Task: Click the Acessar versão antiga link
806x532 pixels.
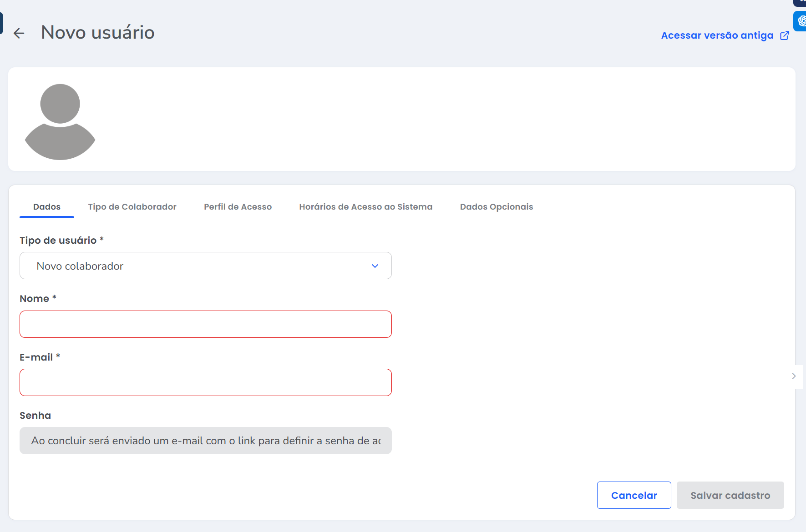Action: coord(717,35)
